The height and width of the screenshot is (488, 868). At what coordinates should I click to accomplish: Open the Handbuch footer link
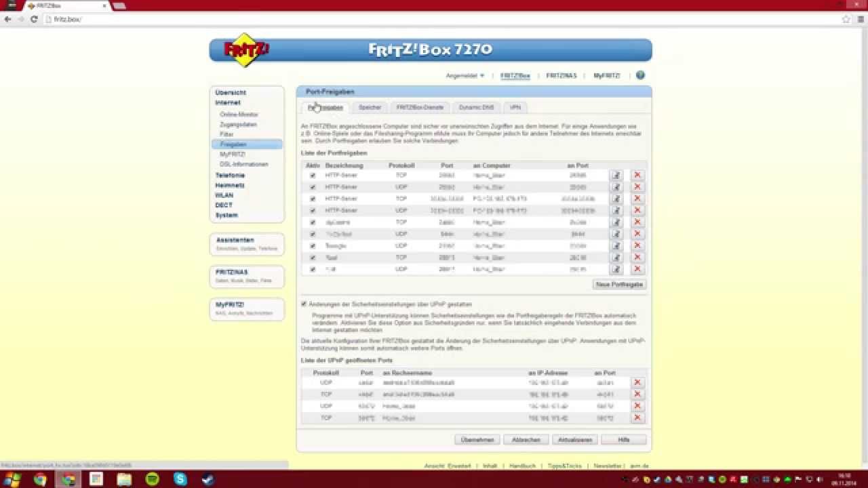tap(522, 466)
